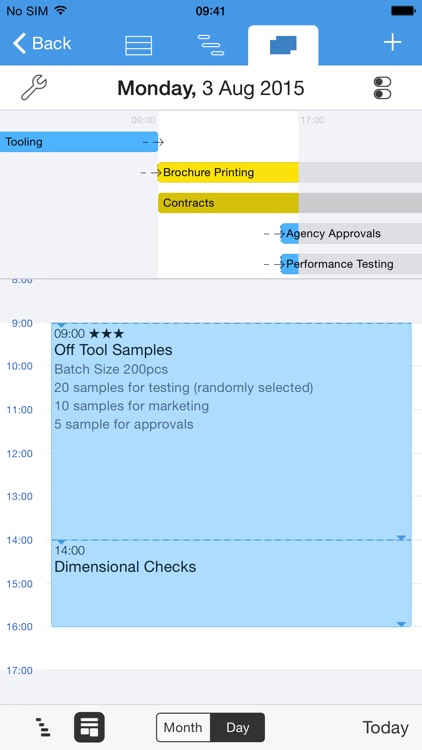Screen dimensions: 422x750
Task: Select the calendar cards view tab
Action: coord(283,45)
